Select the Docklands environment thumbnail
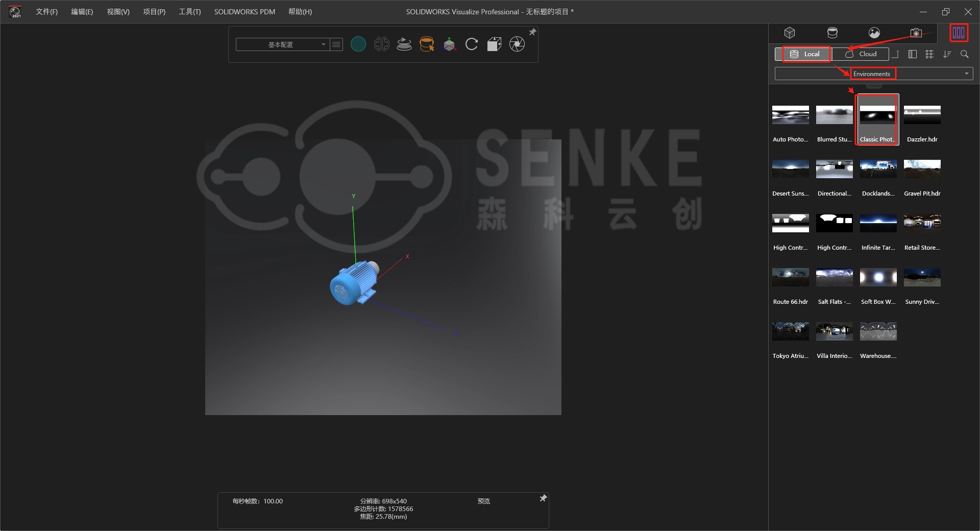The image size is (980, 531). (x=878, y=169)
